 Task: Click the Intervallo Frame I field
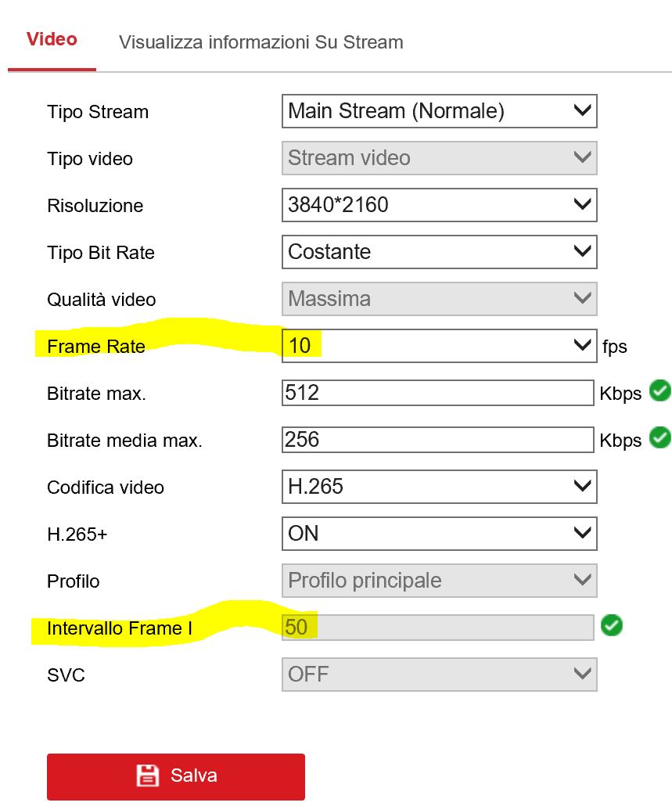(437, 628)
